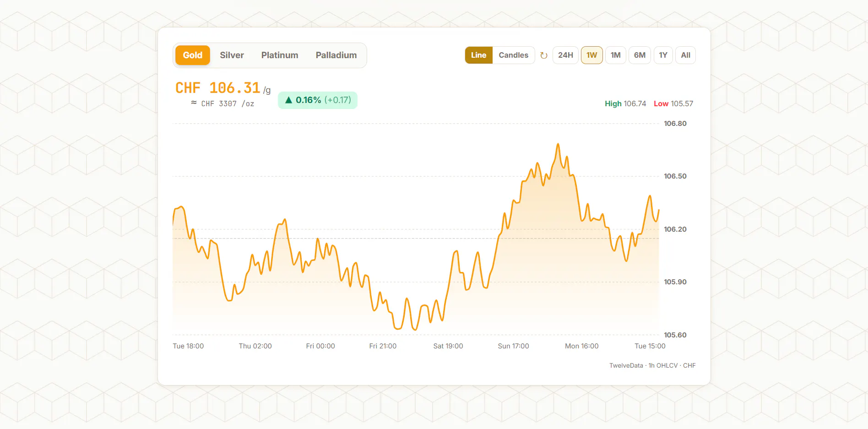This screenshot has width=868, height=429.
Task: Choose the Palladium tab
Action: pyautogui.click(x=336, y=55)
